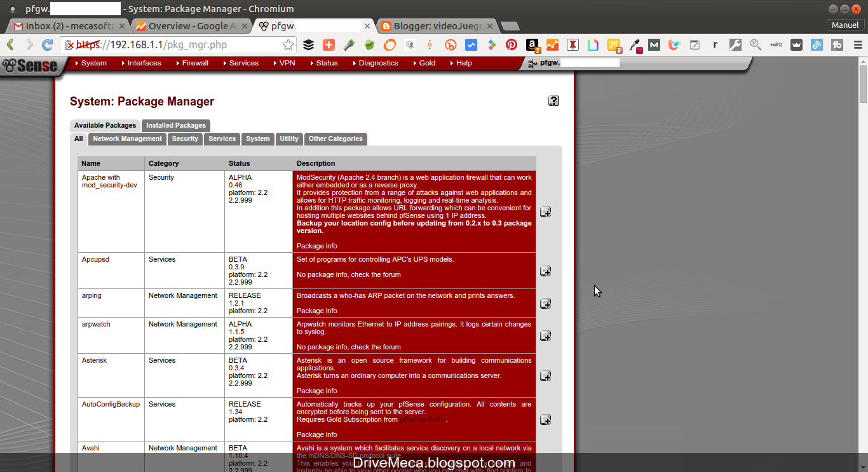This screenshot has width=868, height=472.
Task: Add the Apache with mod_security-dev package
Action: coord(545,212)
